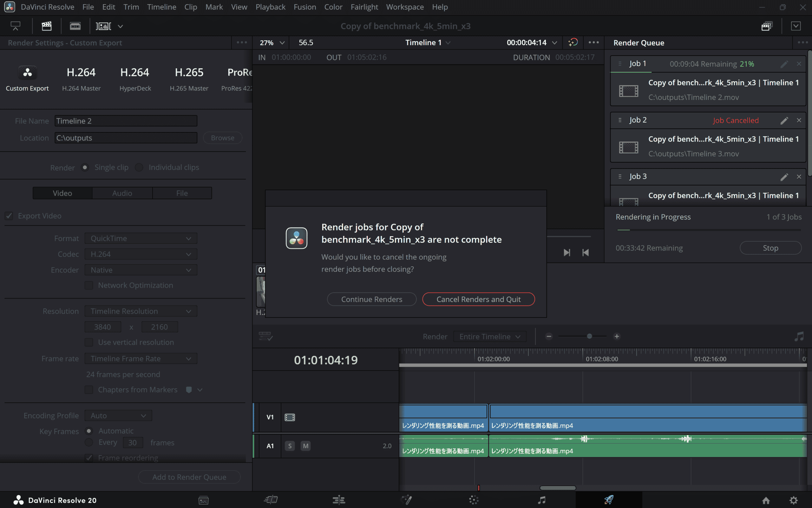
Task: Open the 27% viewer zoom dropdown
Action: (x=272, y=43)
